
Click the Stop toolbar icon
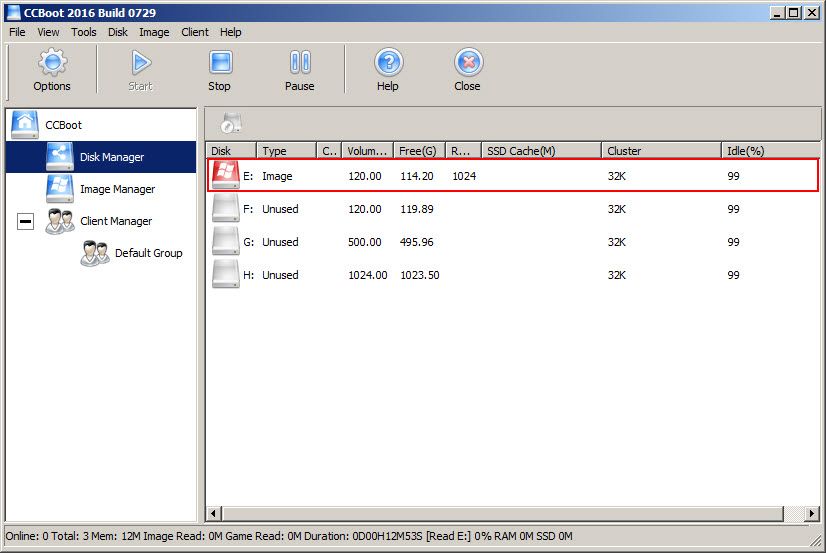point(220,62)
